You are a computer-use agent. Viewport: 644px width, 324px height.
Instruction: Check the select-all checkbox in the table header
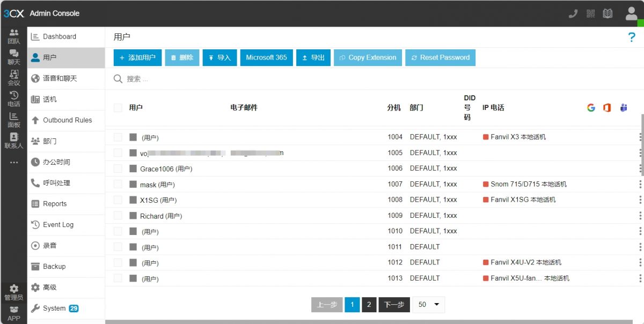(117, 107)
